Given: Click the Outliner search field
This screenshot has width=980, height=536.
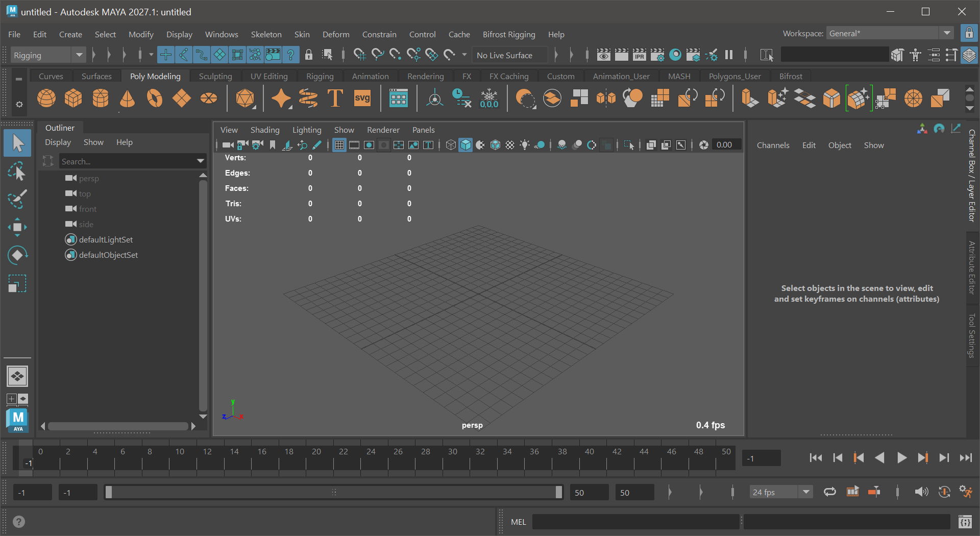Looking at the screenshot, I should [128, 161].
